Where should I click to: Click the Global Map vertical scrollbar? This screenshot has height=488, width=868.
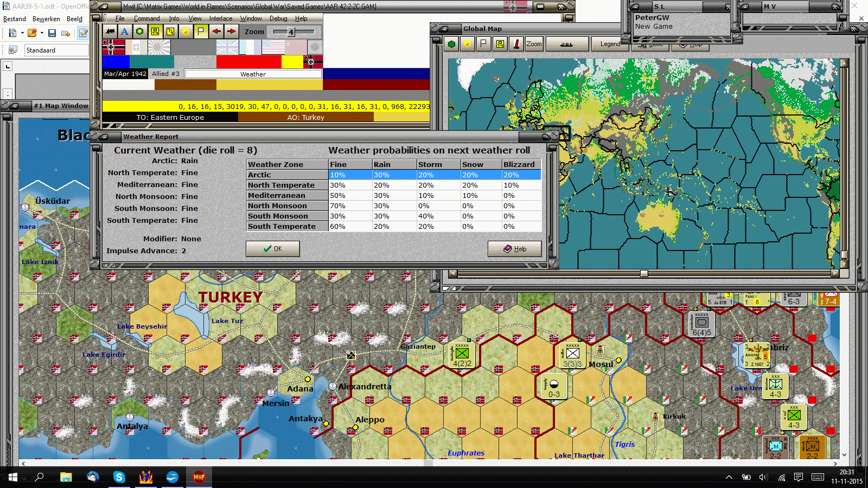844,163
